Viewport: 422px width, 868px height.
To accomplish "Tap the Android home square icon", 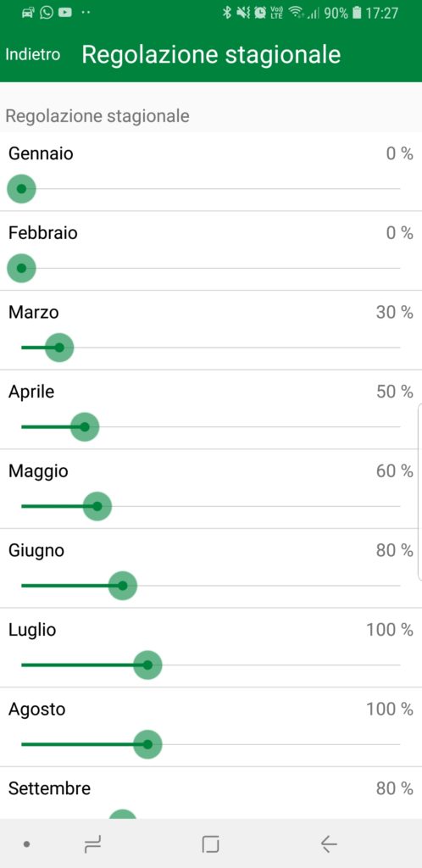I will (x=211, y=843).
